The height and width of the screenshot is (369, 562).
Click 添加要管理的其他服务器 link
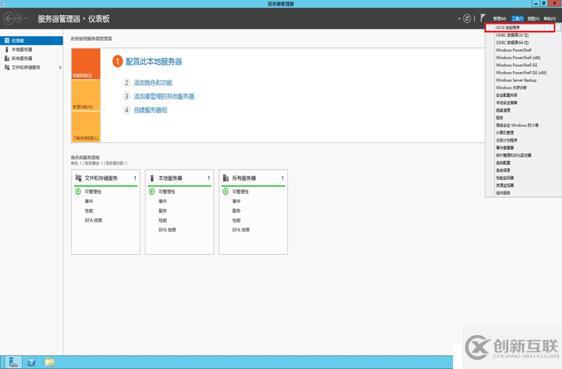(x=164, y=96)
